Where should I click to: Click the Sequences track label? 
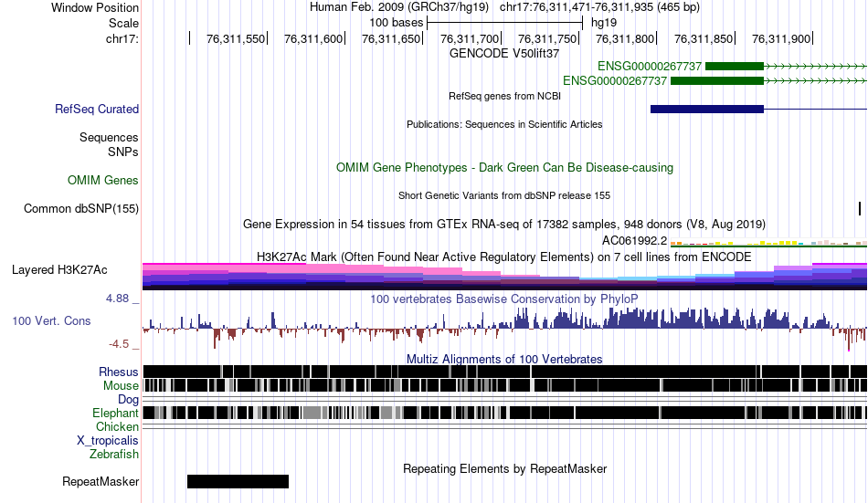pyautogui.click(x=109, y=137)
